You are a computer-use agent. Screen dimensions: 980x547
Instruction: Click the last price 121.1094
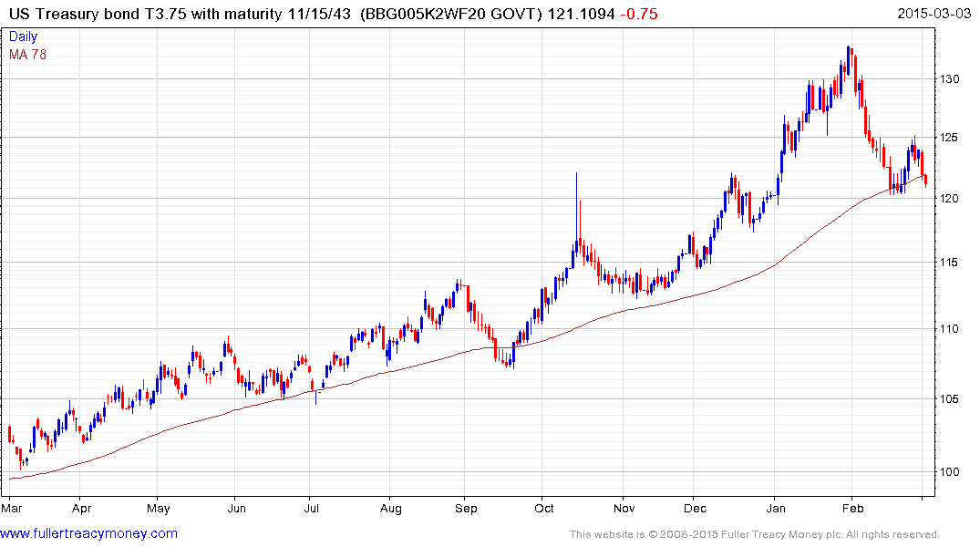click(x=582, y=14)
